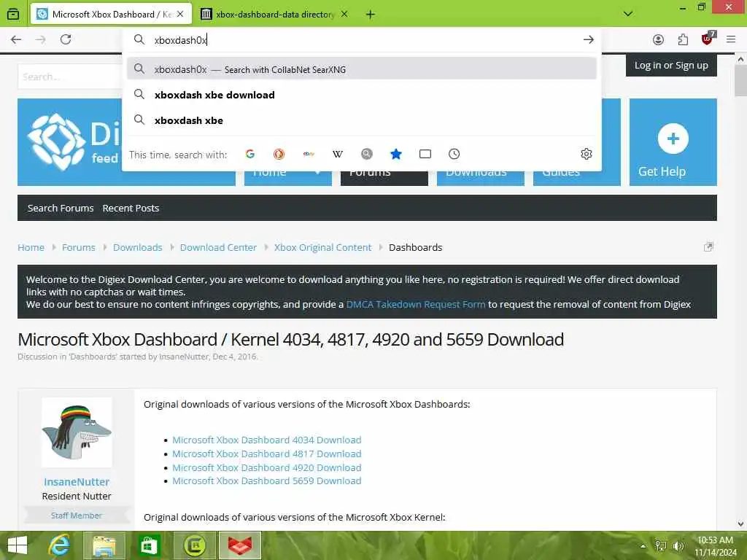
Task: Open File Explorer from taskbar
Action: click(104, 545)
